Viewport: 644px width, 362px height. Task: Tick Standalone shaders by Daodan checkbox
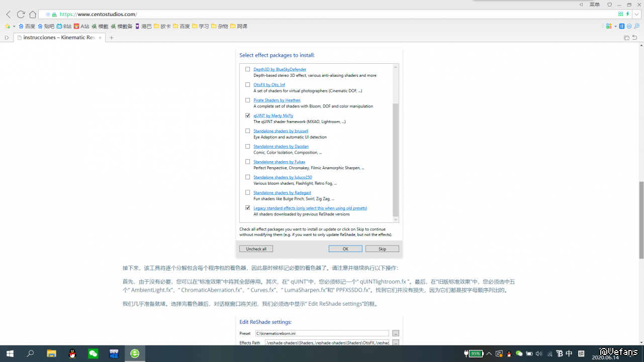pyautogui.click(x=247, y=147)
